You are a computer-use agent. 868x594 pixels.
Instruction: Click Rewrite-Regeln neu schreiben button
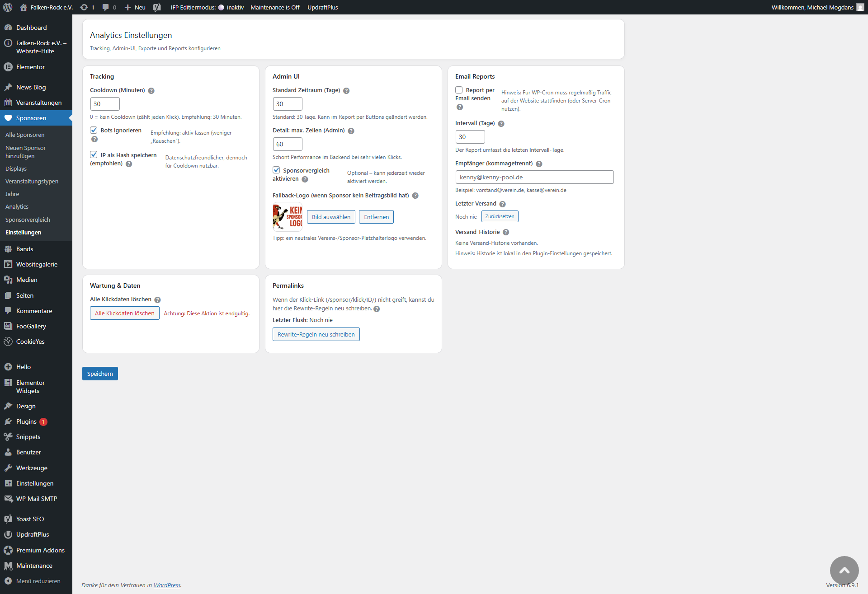pyautogui.click(x=316, y=334)
